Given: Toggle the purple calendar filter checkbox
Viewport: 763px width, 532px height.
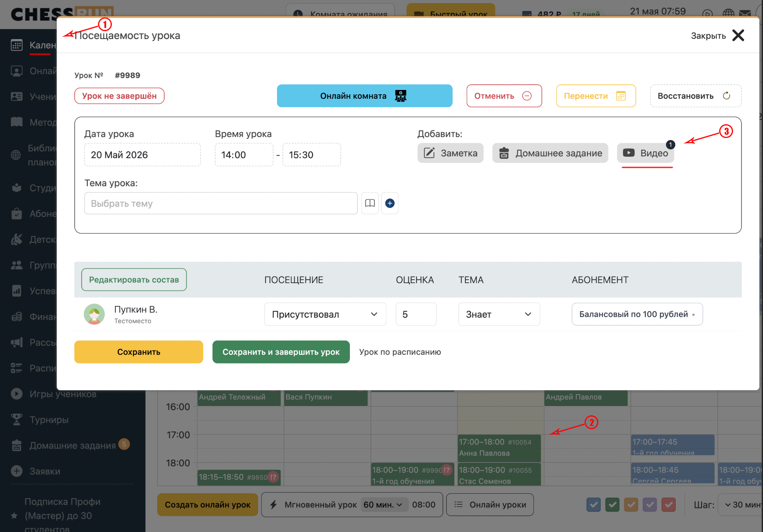Looking at the screenshot, I should (x=650, y=505).
